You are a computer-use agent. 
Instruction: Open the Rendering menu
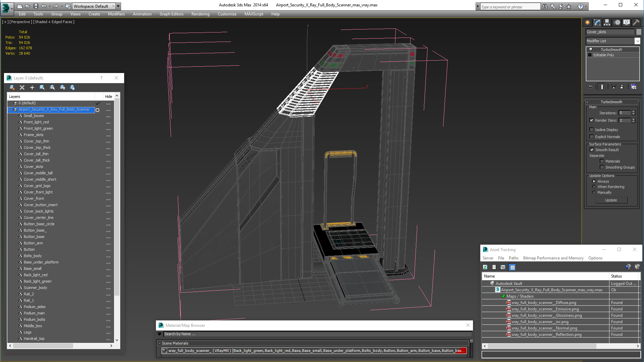click(x=200, y=14)
